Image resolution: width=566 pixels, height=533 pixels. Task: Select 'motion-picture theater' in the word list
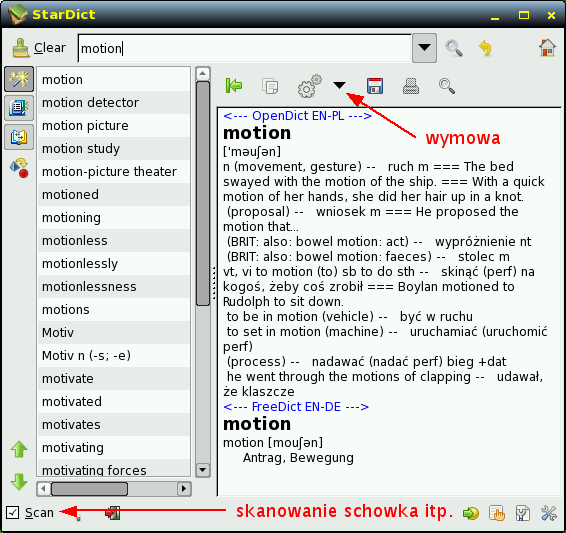pyautogui.click(x=114, y=171)
